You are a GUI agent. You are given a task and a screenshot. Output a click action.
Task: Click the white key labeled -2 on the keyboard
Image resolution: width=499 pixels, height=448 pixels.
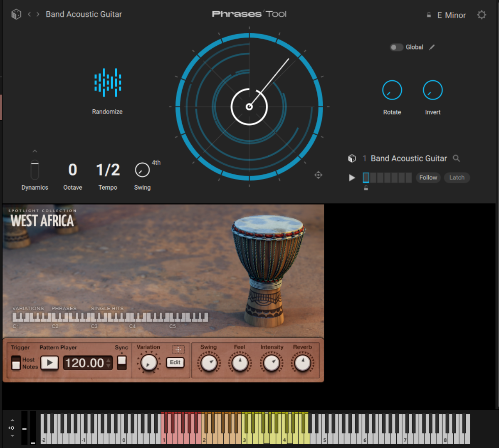(43, 439)
